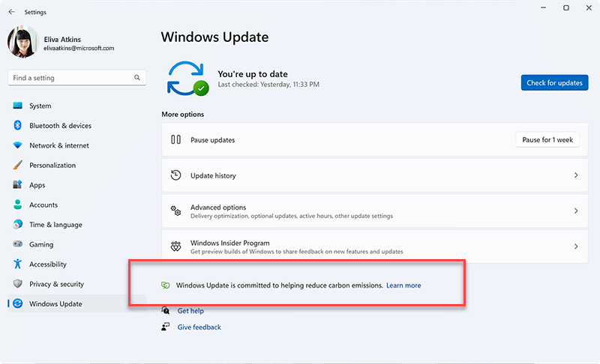Select Personalization category

(77, 166)
